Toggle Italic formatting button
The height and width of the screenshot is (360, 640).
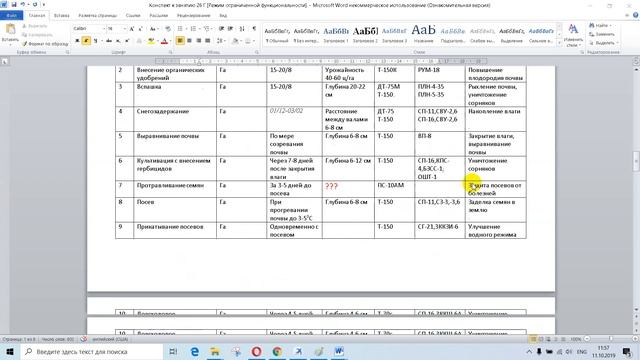coord(86,41)
